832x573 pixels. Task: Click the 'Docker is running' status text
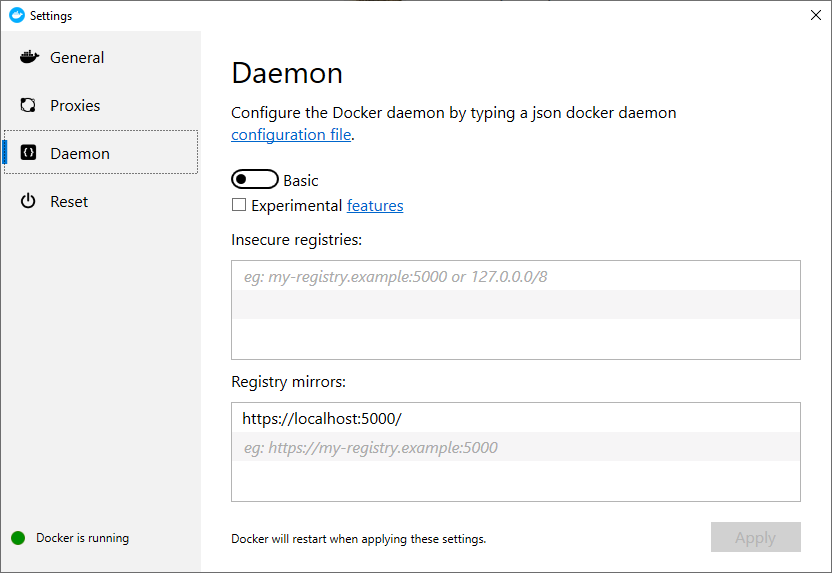[82, 538]
